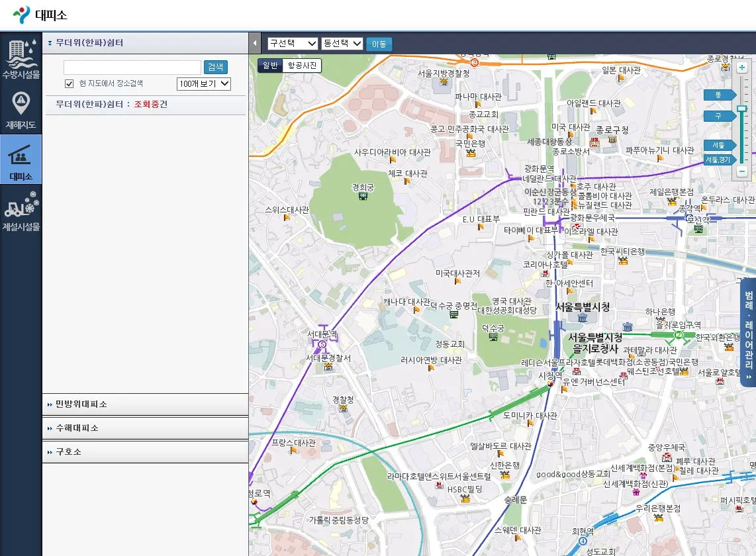Viewport: 756px width, 556px height.
Task: Click the 검색 search button
Action: coord(216,67)
